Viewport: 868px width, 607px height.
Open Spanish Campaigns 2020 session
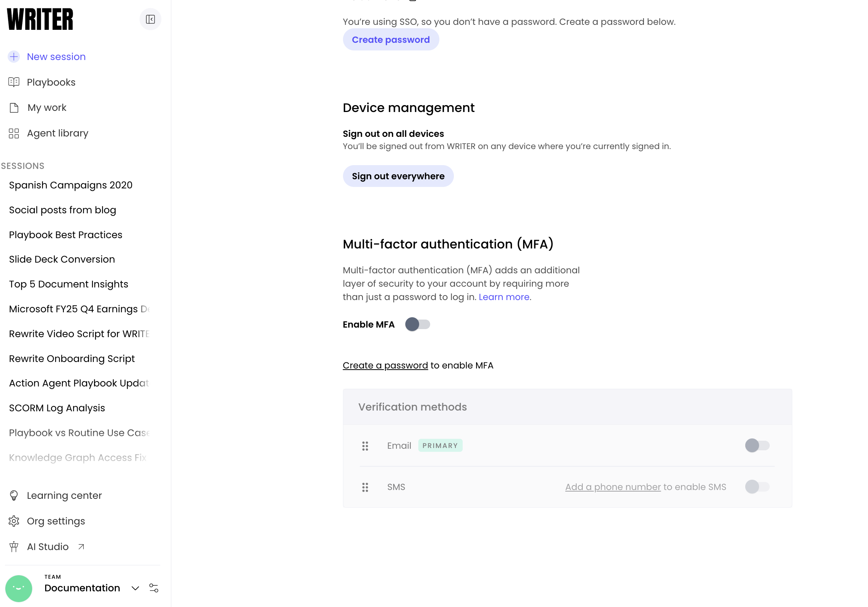click(x=71, y=185)
